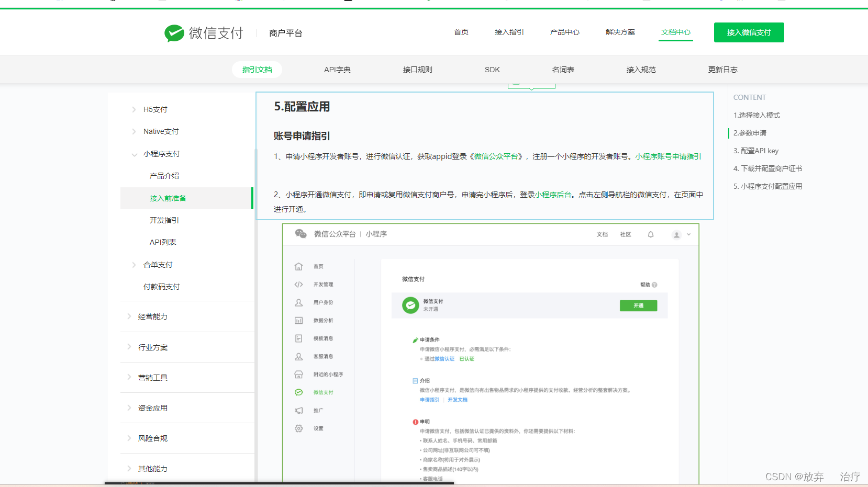Open the 文档中心 navigation item
868x487 pixels.
click(x=676, y=32)
